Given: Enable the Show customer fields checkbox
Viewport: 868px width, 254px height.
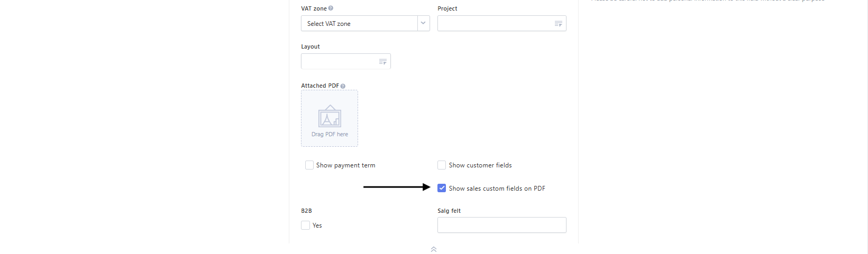Looking at the screenshot, I should coord(442,165).
